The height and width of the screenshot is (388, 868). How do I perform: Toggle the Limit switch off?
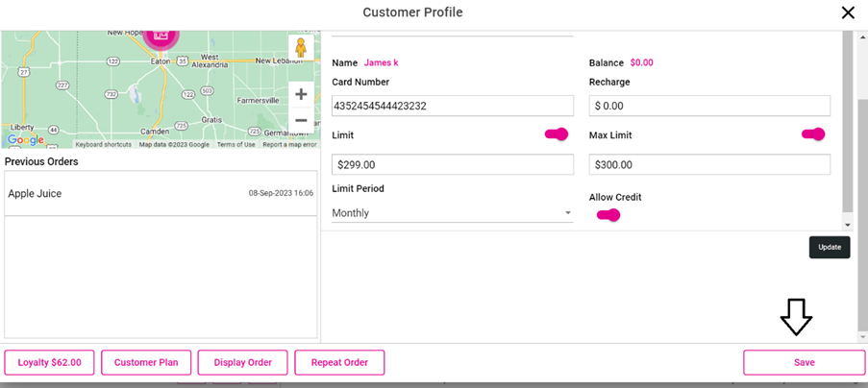(557, 134)
